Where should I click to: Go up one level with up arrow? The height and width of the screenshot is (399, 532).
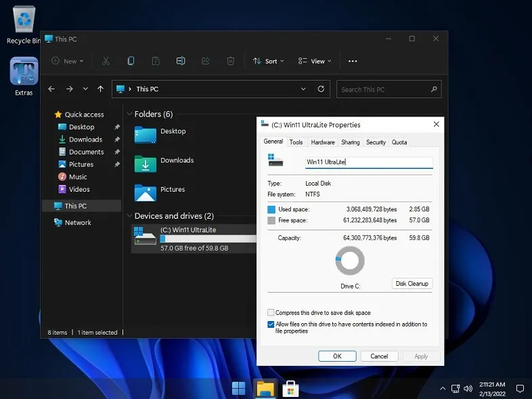pyautogui.click(x=100, y=89)
